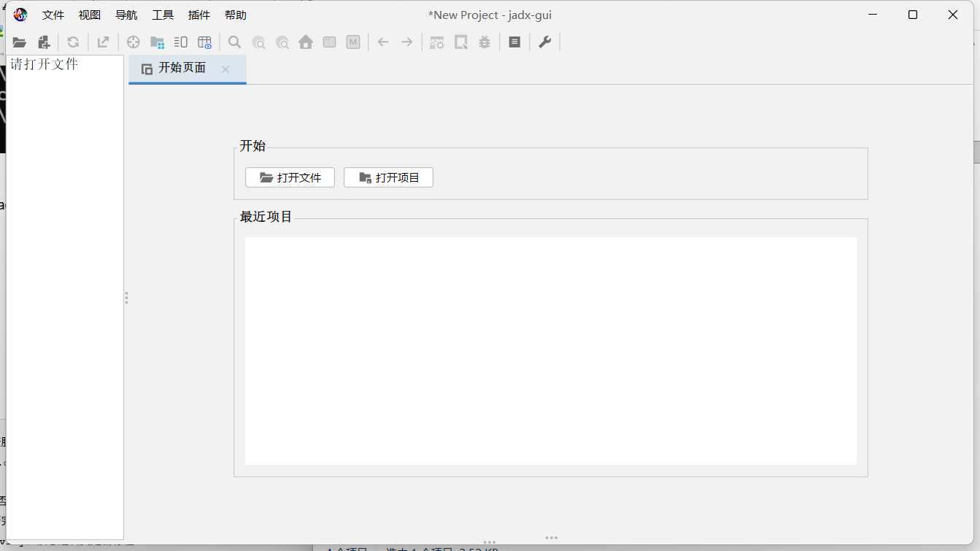The height and width of the screenshot is (551, 980).
Task: Click the Open file folder icon in toolbar
Action: tap(20, 42)
